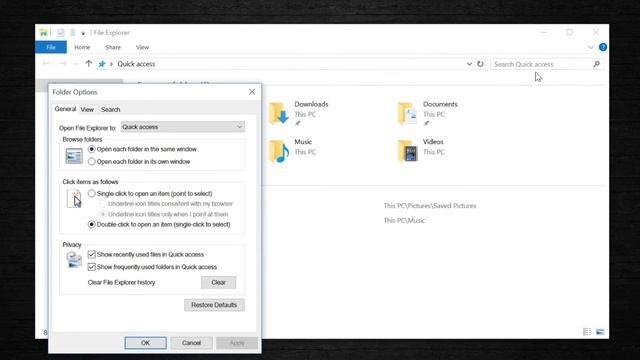Click Restore Defaults button

click(214, 305)
